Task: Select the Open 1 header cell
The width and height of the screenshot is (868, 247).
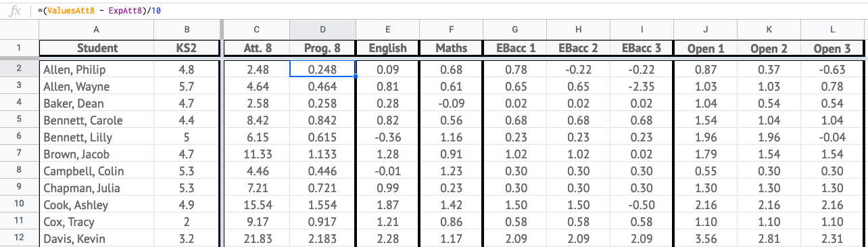Action: 705,48
